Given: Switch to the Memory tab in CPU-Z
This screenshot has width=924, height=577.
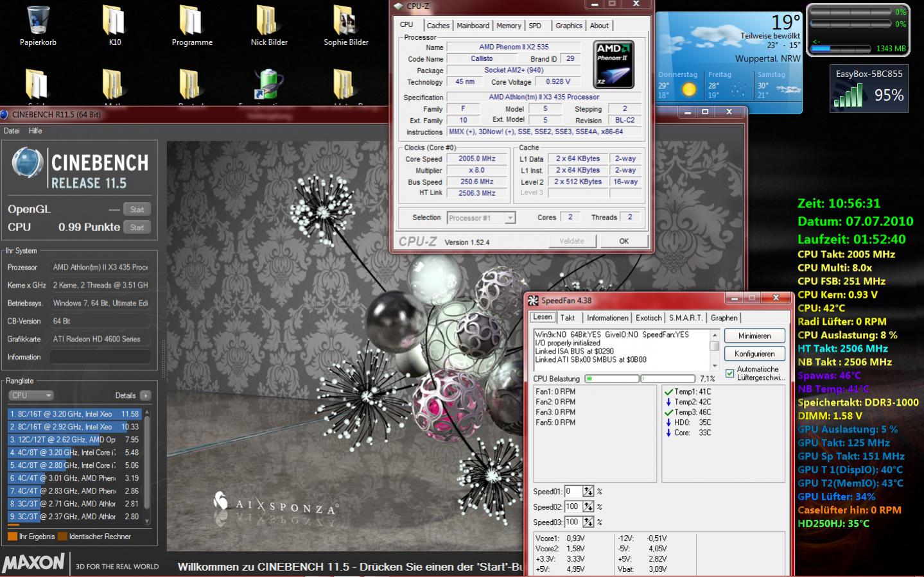Looking at the screenshot, I should (509, 26).
